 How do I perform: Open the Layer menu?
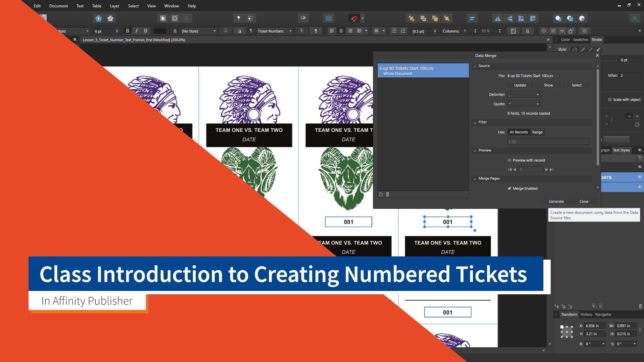pyautogui.click(x=114, y=6)
